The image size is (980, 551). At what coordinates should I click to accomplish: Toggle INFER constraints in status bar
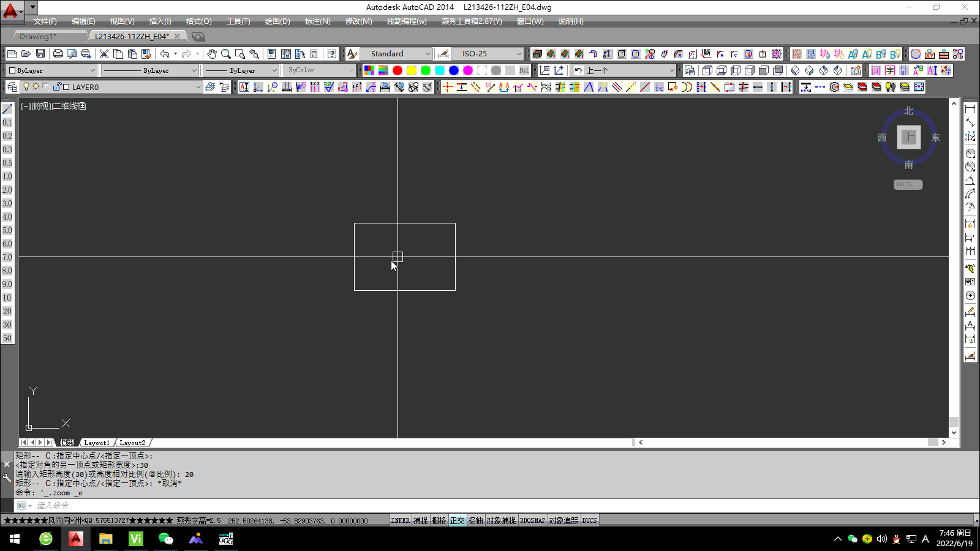401,520
